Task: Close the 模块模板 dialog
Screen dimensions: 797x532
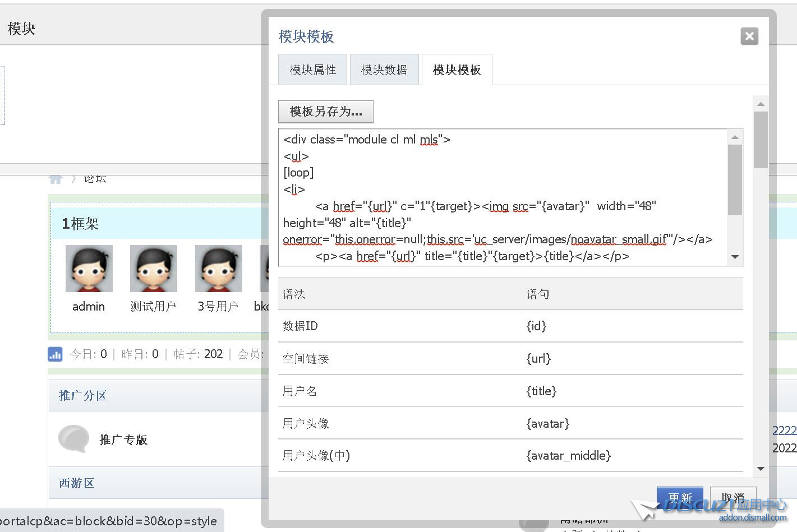Action: coord(749,36)
